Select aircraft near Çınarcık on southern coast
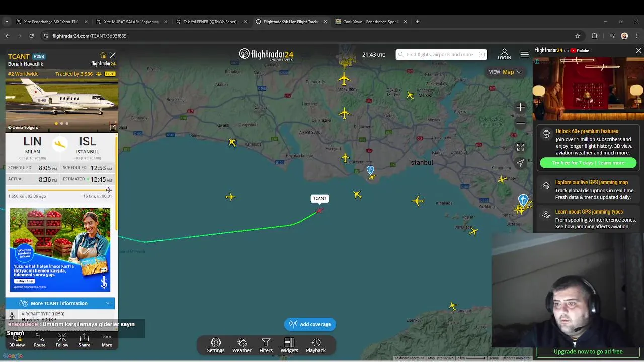 [453, 306]
